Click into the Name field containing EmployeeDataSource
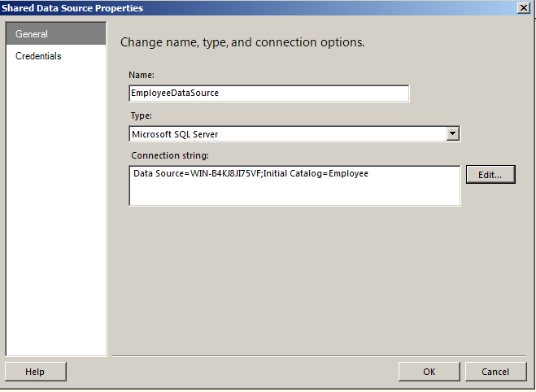536x392 pixels. click(x=268, y=93)
